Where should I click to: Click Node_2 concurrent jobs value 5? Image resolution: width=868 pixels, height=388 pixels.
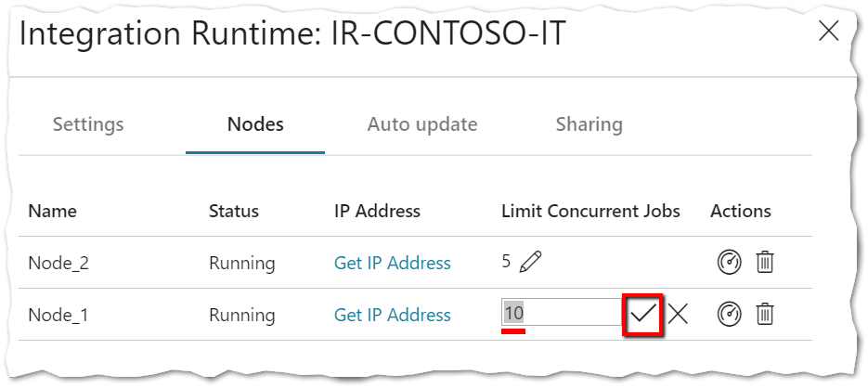pyautogui.click(x=506, y=261)
